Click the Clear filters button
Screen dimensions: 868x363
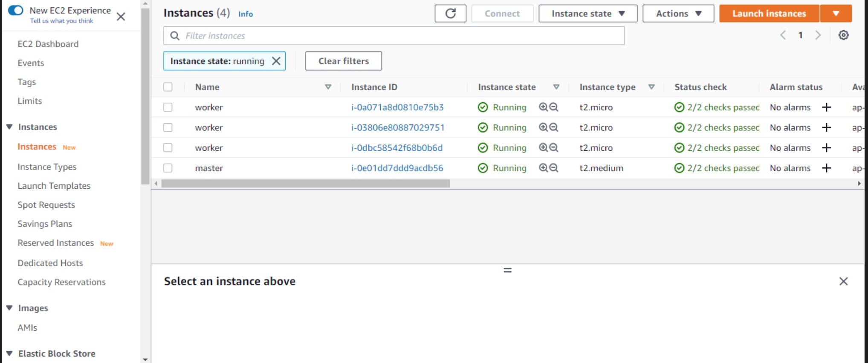pyautogui.click(x=344, y=61)
